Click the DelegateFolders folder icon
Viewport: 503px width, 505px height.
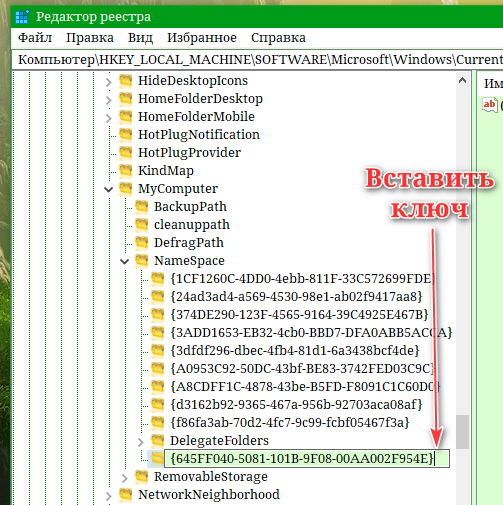point(158,441)
